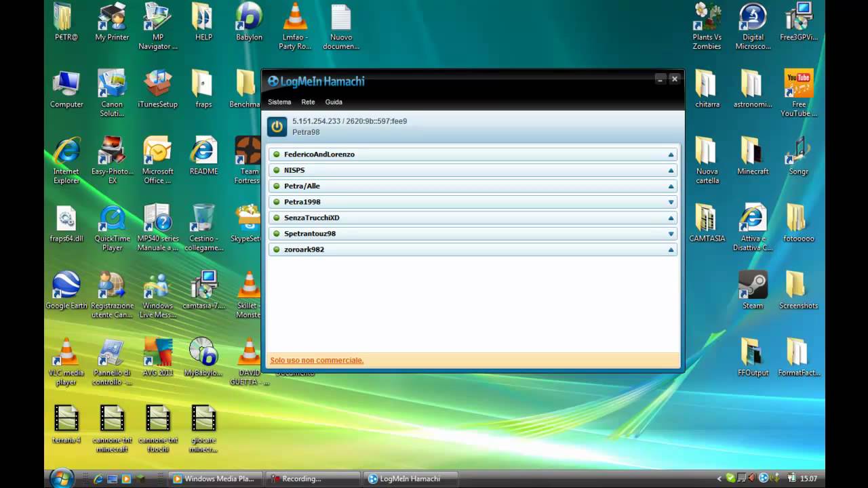Select the iTunesSetup desktop icon
The height and width of the screenshot is (488, 868).
click(x=158, y=89)
